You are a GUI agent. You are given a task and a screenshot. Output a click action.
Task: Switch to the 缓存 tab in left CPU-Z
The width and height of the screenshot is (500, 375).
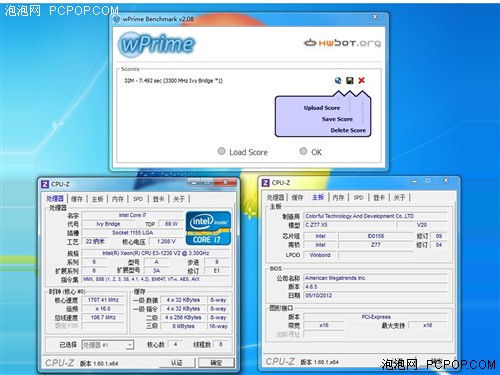[77, 199]
